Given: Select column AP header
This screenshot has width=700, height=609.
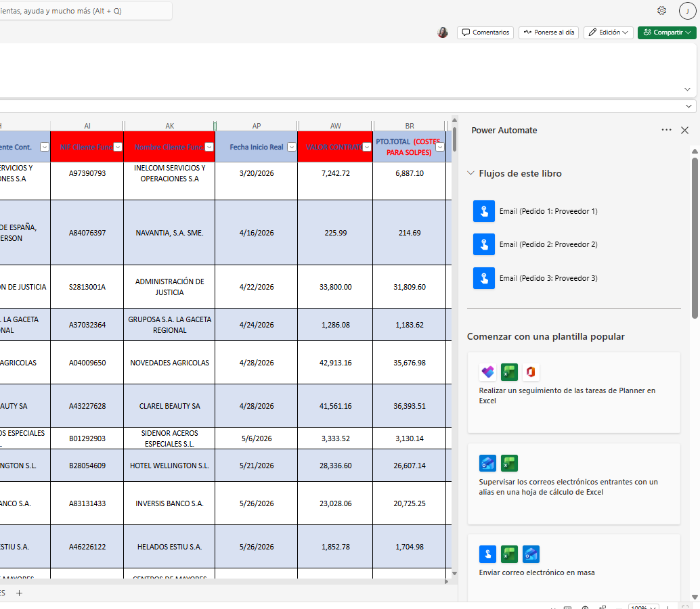Looking at the screenshot, I should (x=257, y=126).
